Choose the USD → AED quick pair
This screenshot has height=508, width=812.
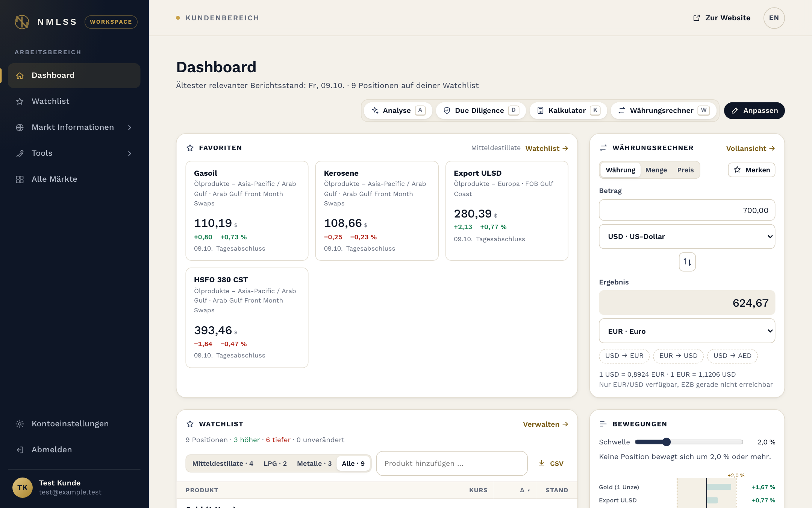point(733,356)
